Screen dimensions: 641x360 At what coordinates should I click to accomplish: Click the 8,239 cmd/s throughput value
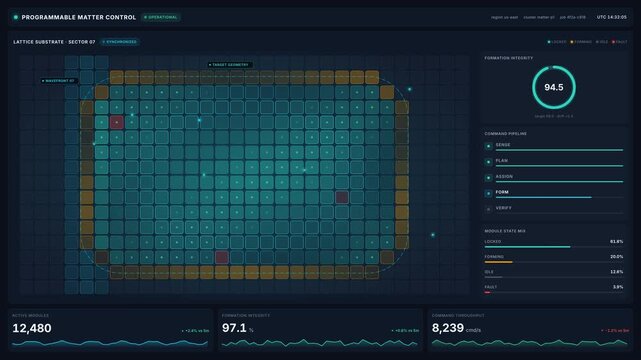click(456, 328)
